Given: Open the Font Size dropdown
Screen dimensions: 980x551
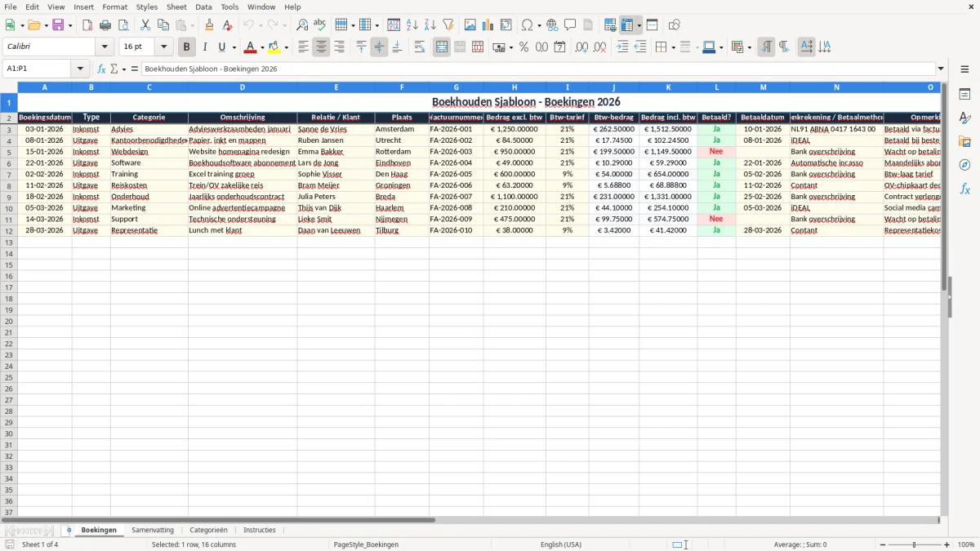Looking at the screenshot, I should coord(163,47).
